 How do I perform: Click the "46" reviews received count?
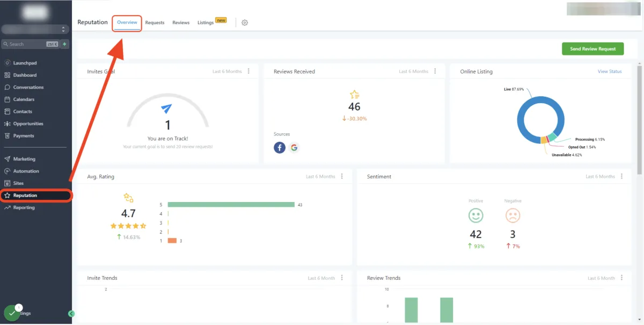tap(354, 107)
